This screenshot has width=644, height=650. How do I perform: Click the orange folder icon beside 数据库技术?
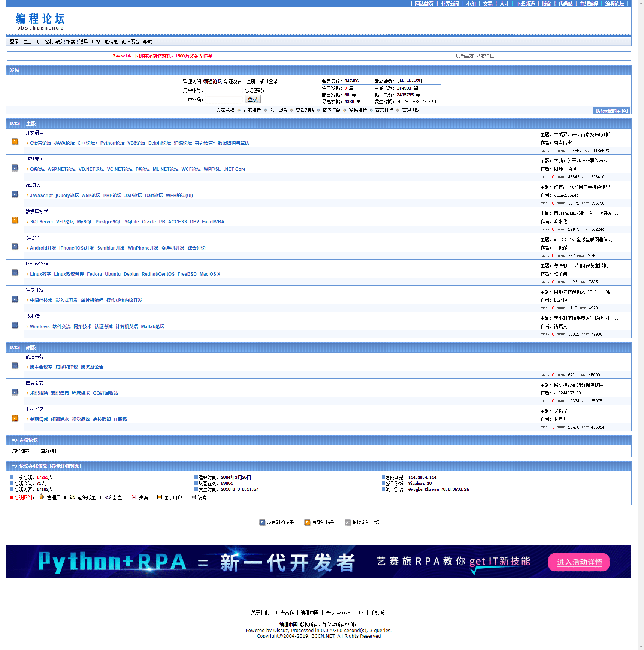coord(15,220)
